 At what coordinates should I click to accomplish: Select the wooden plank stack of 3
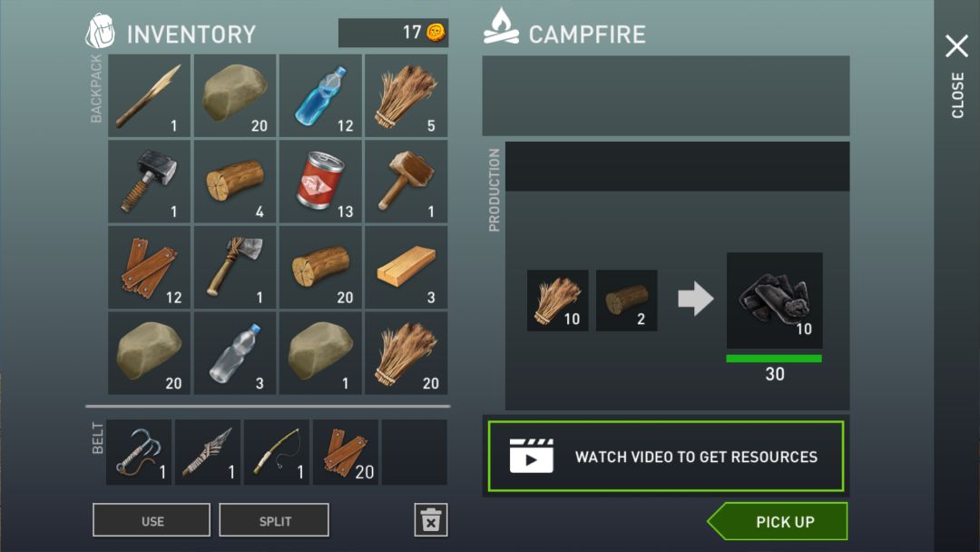point(407,267)
